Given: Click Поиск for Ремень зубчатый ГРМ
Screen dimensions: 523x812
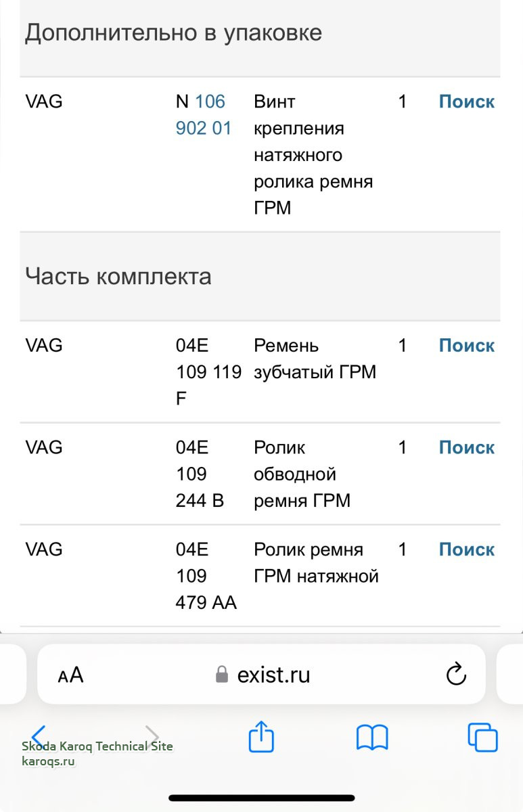Looking at the screenshot, I should pos(466,345).
